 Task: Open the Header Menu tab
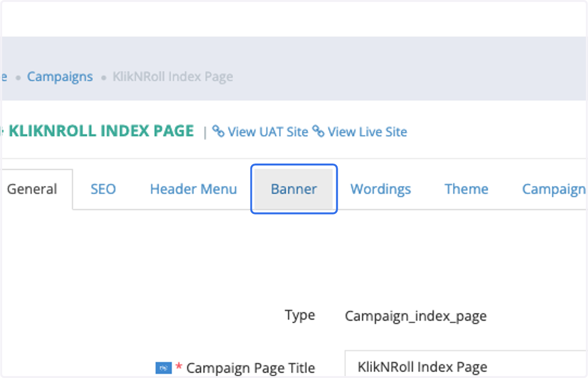click(194, 189)
